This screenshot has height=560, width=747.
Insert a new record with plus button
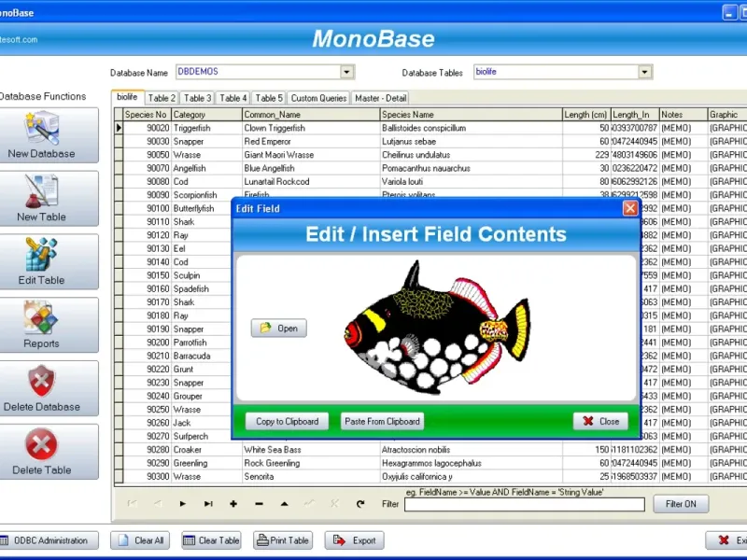tap(233, 504)
